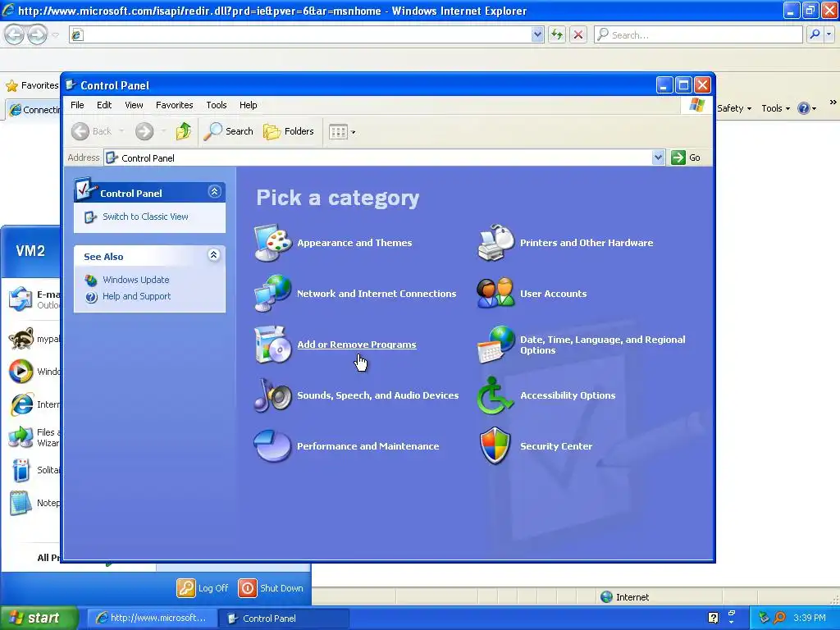Open Date, Time, Language globe icon
The height and width of the screenshot is (630, 840).
click(x=495, y=345)
